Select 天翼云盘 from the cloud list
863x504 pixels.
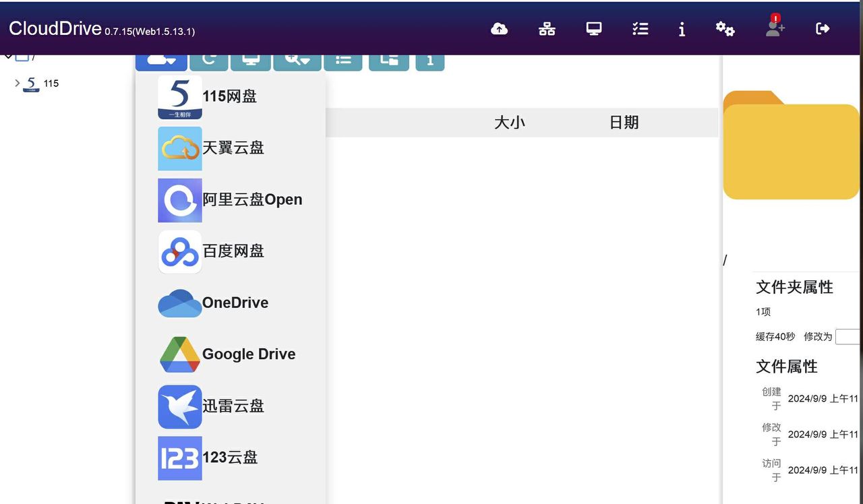230,148
